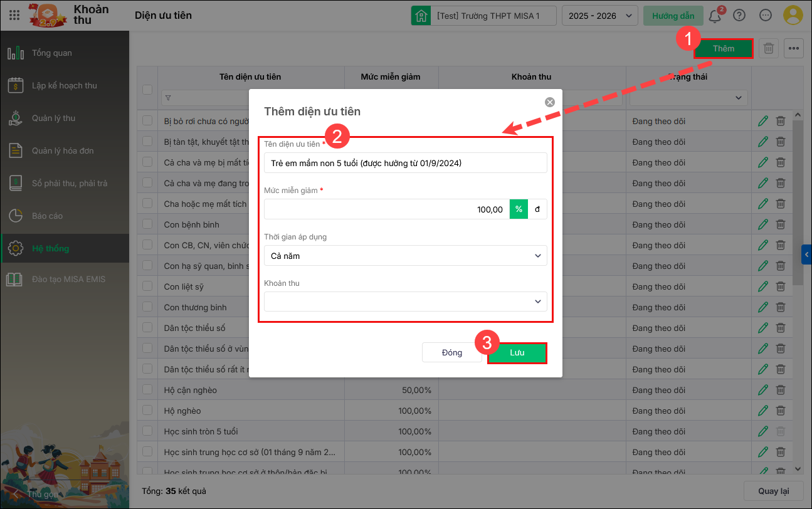This screenshot has width=812, height=509.
Task: Delete the Hộ nghèo row
Action: [x=780, y=411]
